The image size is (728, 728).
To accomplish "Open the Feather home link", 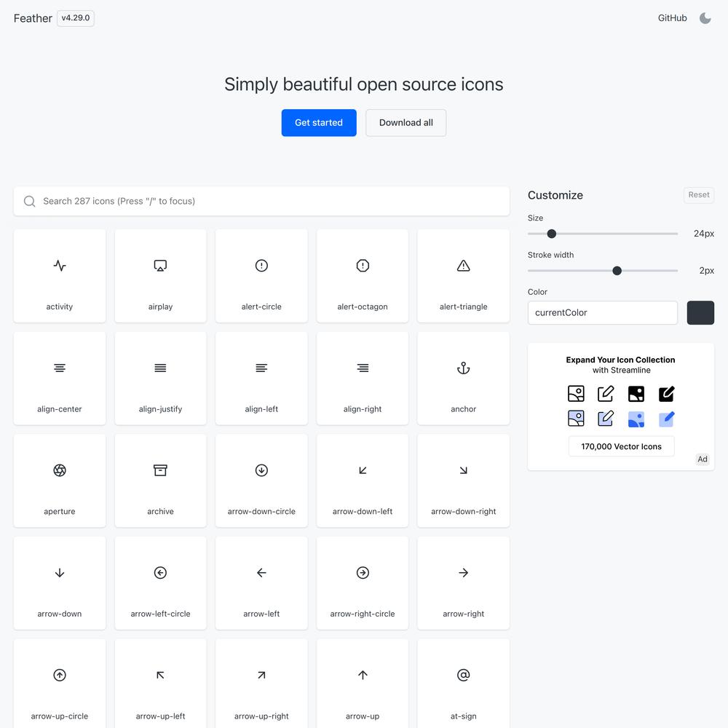I will pyautogui.click(x=33, y=18).
